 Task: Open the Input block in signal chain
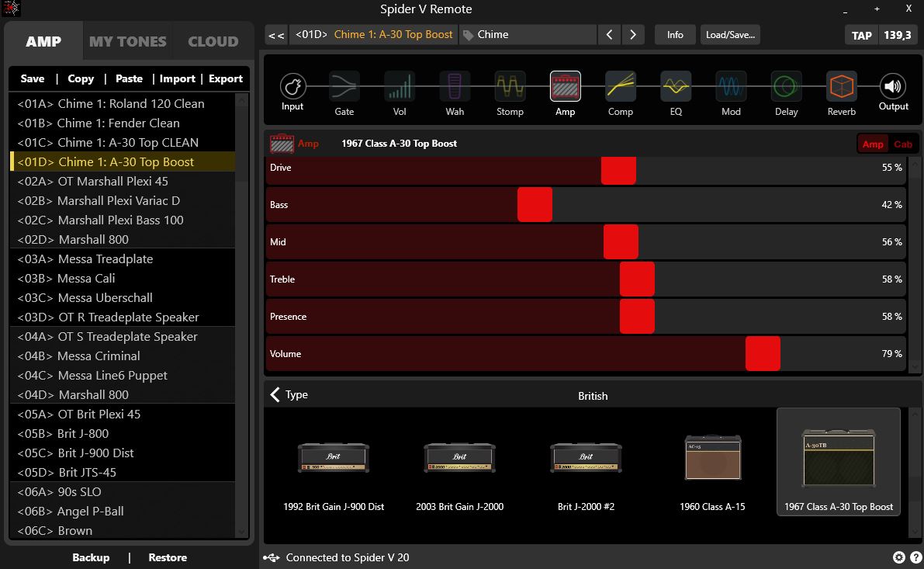(x=292, y=87)
